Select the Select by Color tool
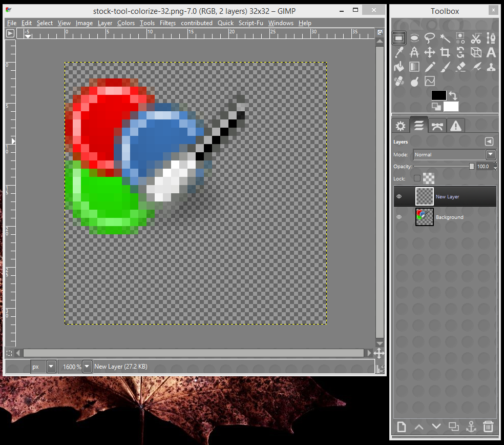Image resolution: width=504 pixels, height=445 pixels. pyautogui.click(x=460, y=38)
